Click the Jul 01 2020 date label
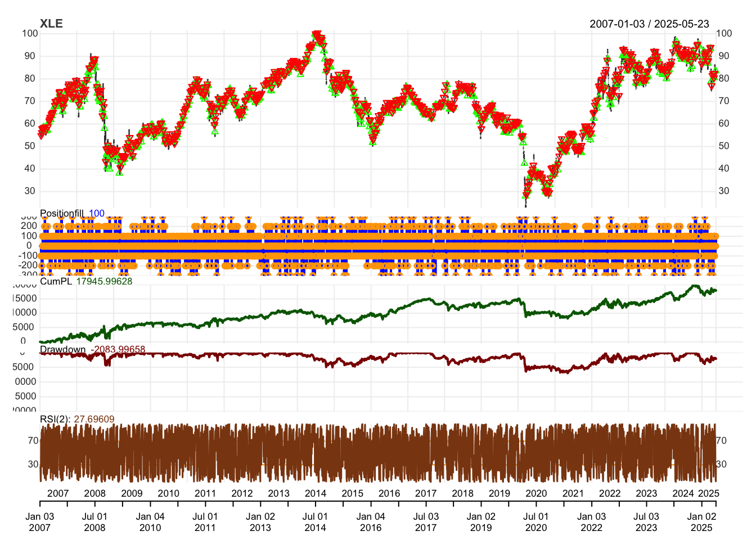The image size is (756, 540). 535,522
